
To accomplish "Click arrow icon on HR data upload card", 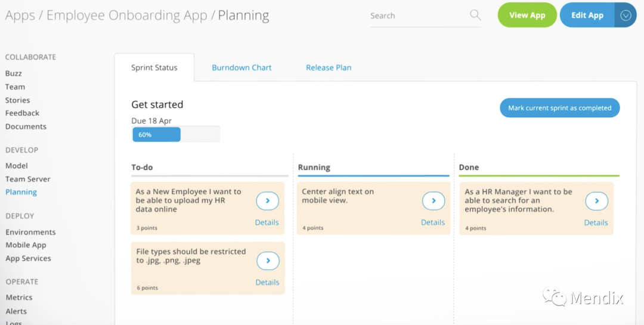I will tap(268, 201).
